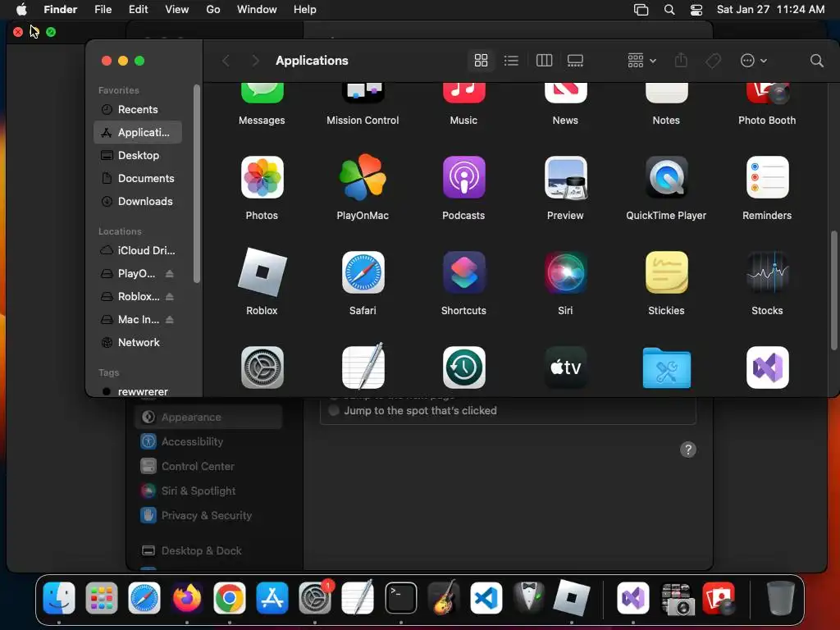Viewport: 840px width, 630px height.
Task: Select the Visual Studio icon in Applications grid
Action: [767, 367]
